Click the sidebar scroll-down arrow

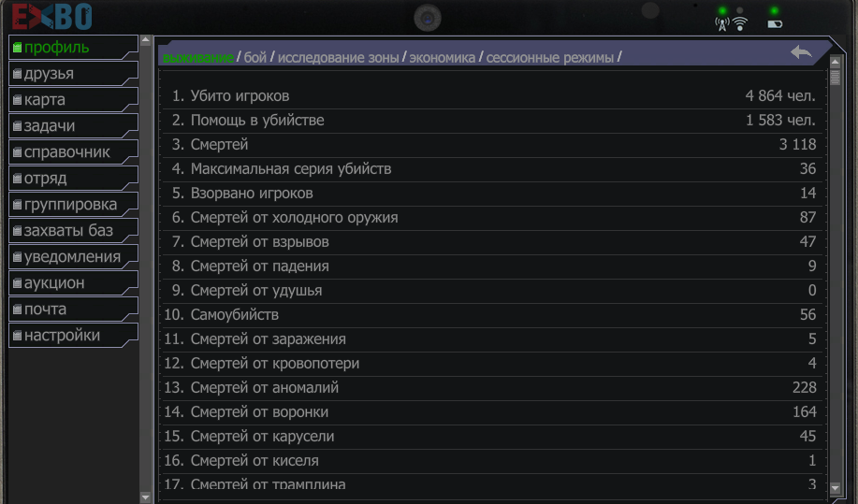point(146,497)
